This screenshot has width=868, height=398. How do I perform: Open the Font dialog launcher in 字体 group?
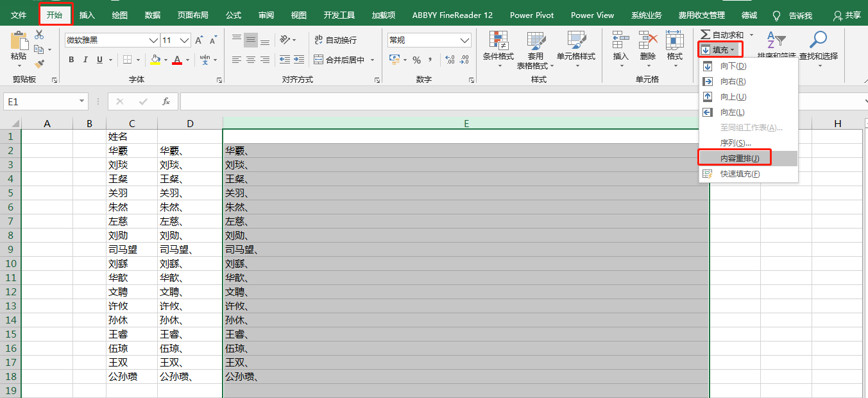click(219, 80)
